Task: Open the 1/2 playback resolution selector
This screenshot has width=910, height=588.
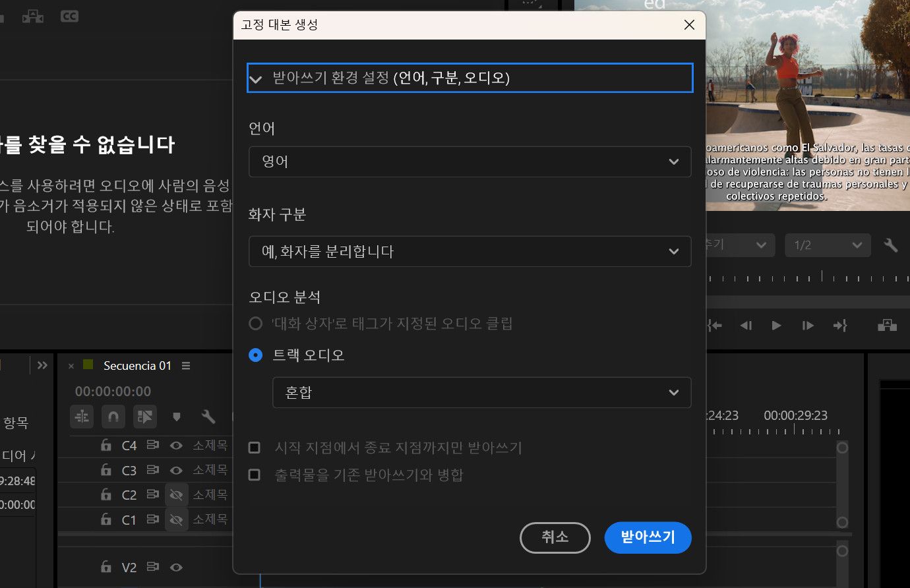Action: pos(828,245)
